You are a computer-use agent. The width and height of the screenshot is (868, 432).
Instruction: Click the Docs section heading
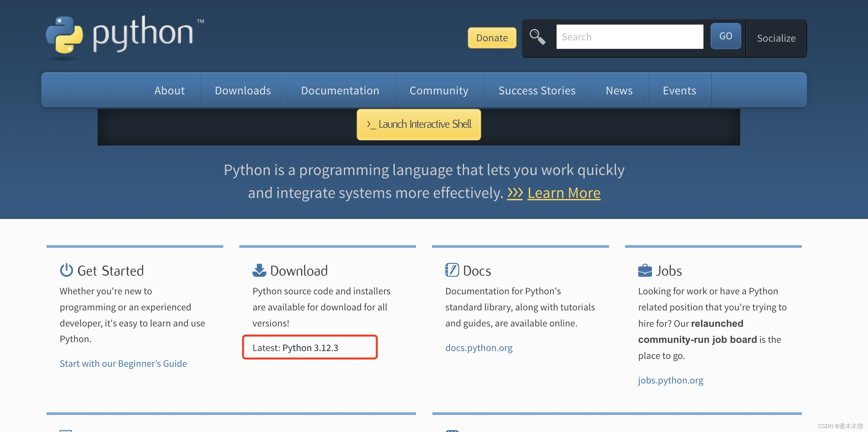click(x=477, y=271)
